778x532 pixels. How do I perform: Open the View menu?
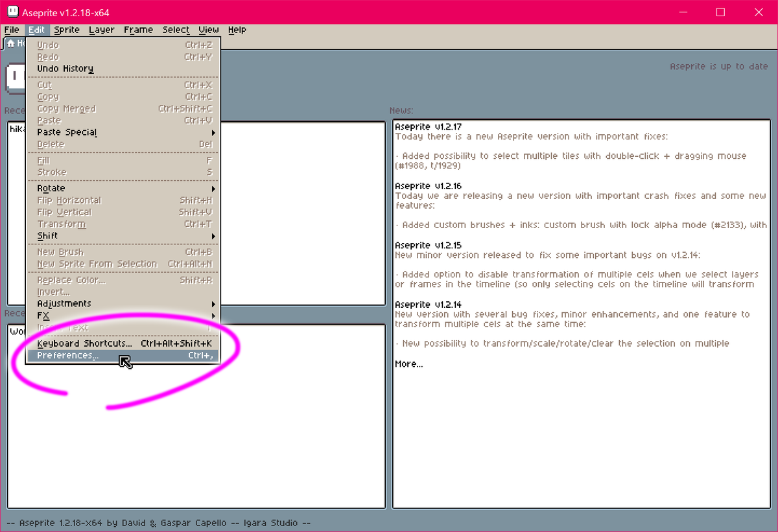[208, 30]
